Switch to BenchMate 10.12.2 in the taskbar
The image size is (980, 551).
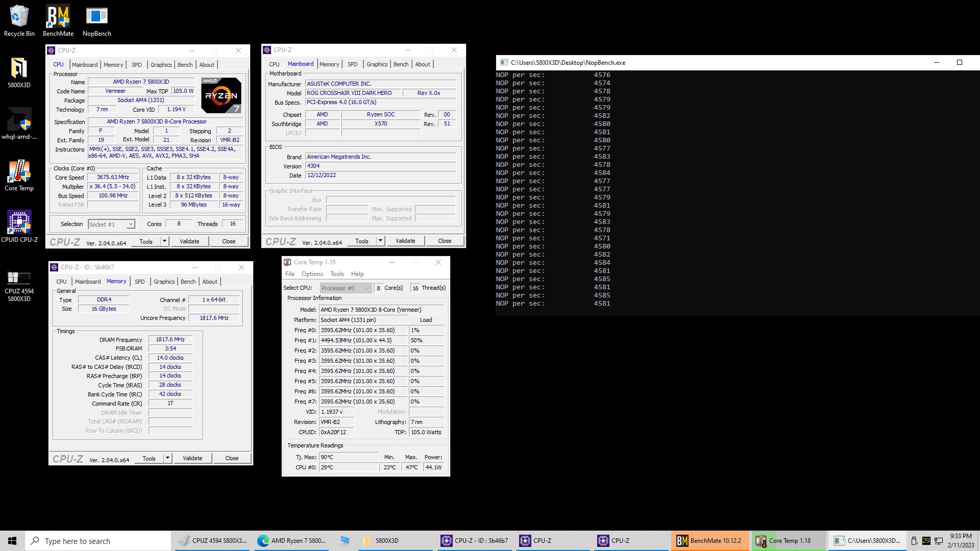[x=709, y=541]
